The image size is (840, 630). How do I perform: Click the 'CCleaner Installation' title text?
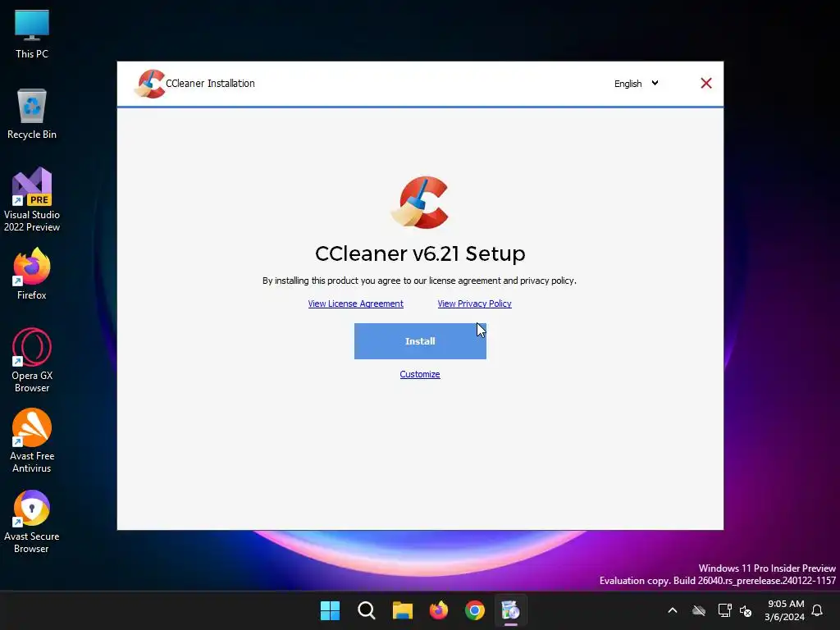(210, 84)
